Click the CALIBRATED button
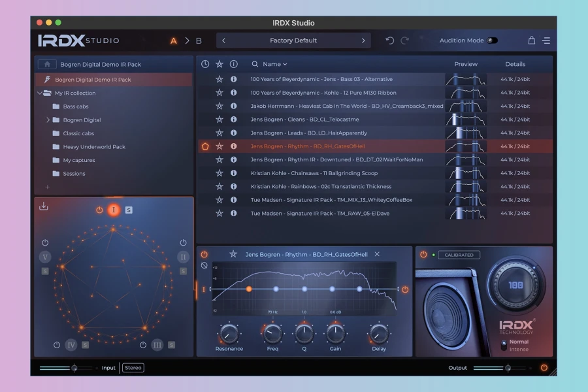 click(459, 255)
